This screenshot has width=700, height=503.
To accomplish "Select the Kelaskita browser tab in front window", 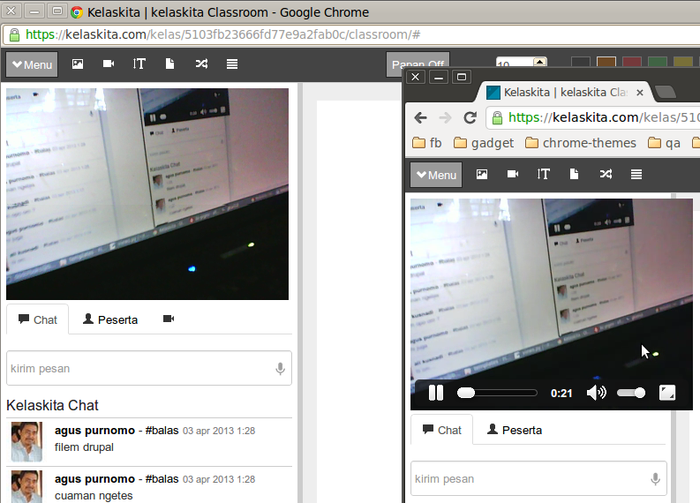I will 565,92.
